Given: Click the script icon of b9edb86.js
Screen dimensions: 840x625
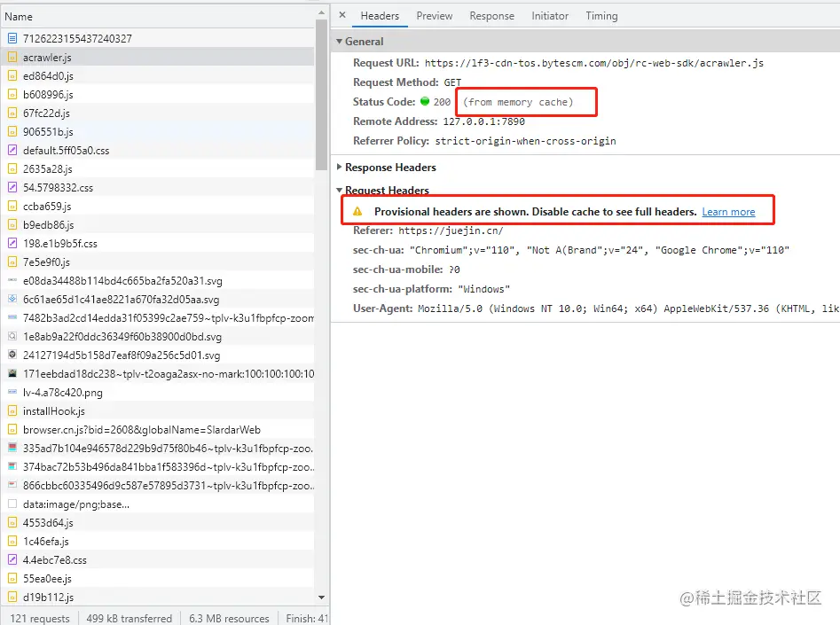Looking at the screenshot, I should point(12,225).
